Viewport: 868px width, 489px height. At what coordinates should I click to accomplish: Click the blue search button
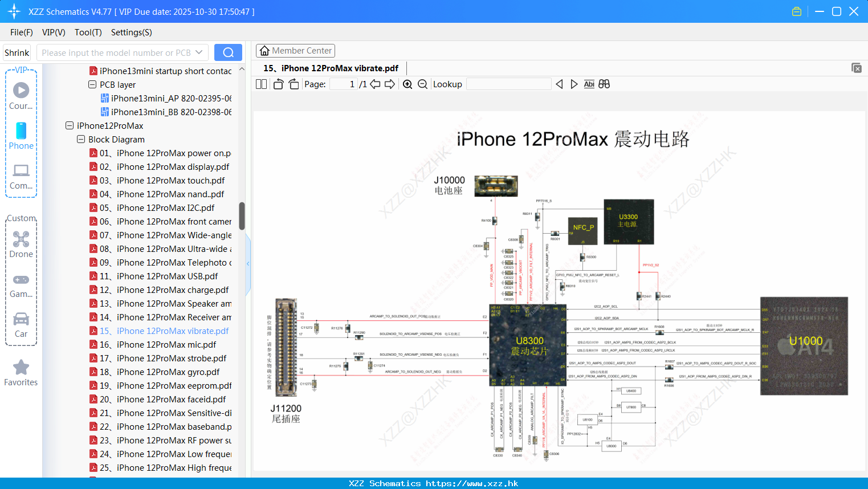click(228, 52)
